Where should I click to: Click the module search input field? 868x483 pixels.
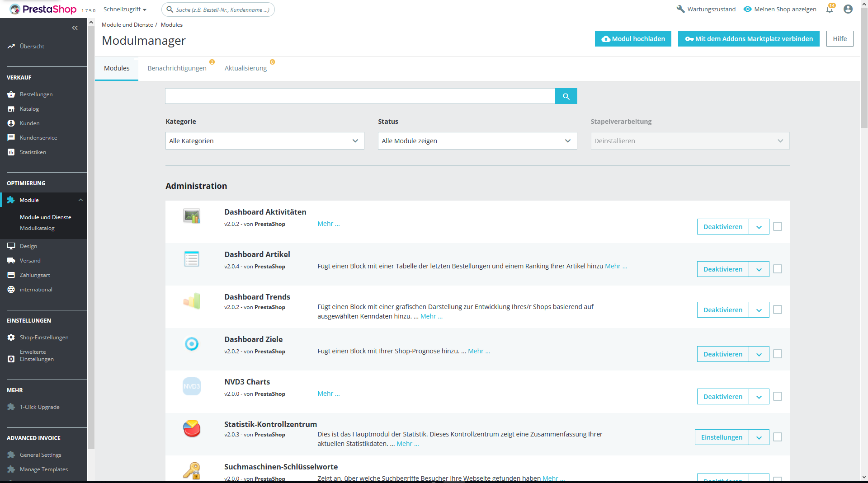point(360,96)
